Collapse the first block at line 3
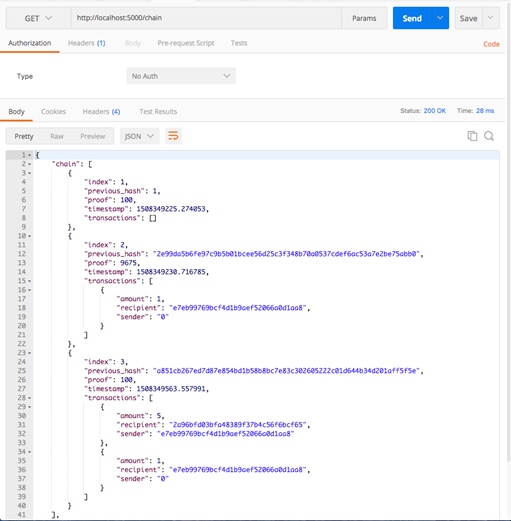This screenshot has width=511, height=521. click(x=29, y=173)
